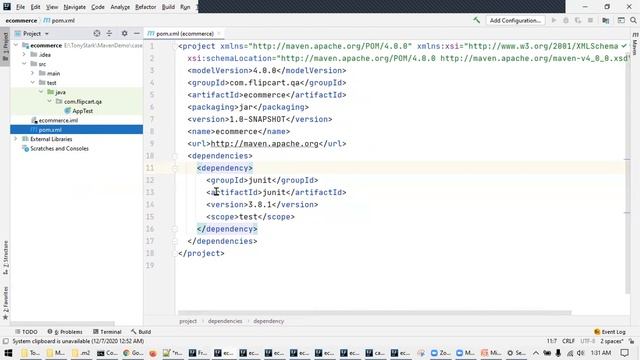
Task: Click the Stop square icon in toolbar
Action: pyautogui.click(x=590, y=20)
